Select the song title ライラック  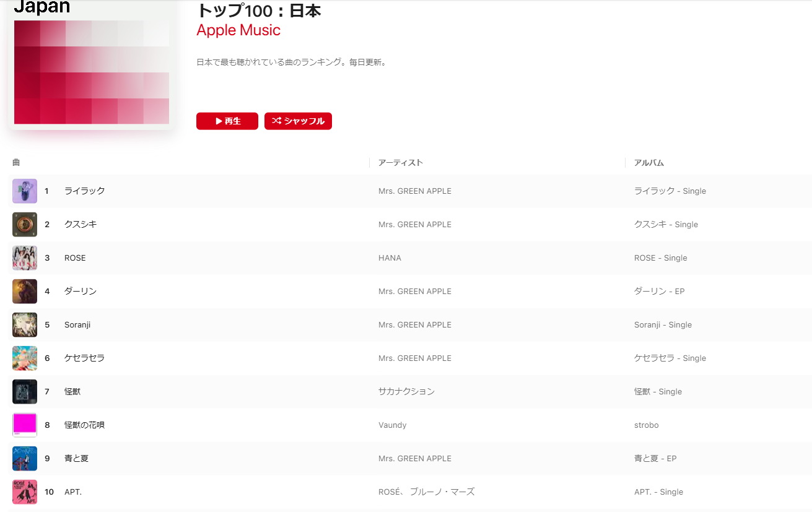[x=85, y=191]
